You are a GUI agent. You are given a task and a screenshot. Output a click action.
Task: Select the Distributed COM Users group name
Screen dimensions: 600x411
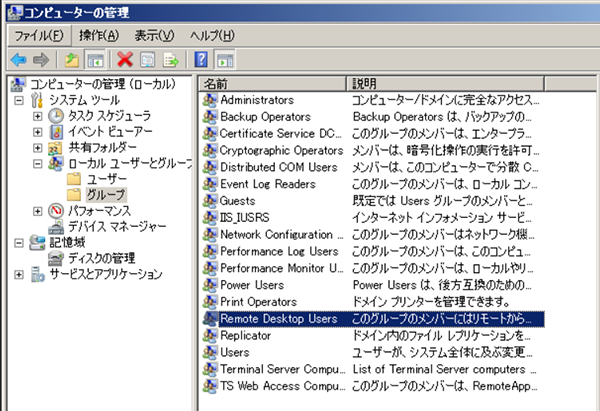[279, 167]
